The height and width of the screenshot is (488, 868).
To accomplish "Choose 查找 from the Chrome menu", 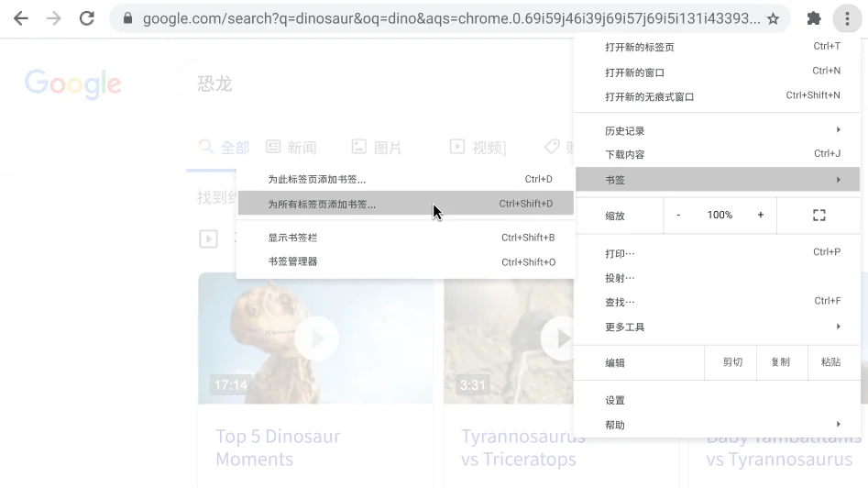I will coord(718,302).
